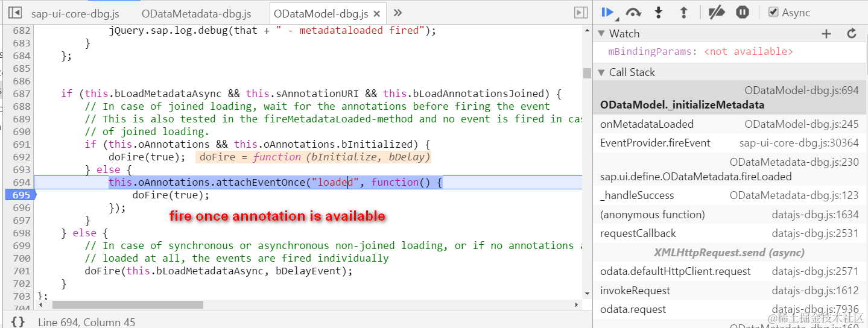Select odata.request call frame
868x328 pixels.
point(729,309)
